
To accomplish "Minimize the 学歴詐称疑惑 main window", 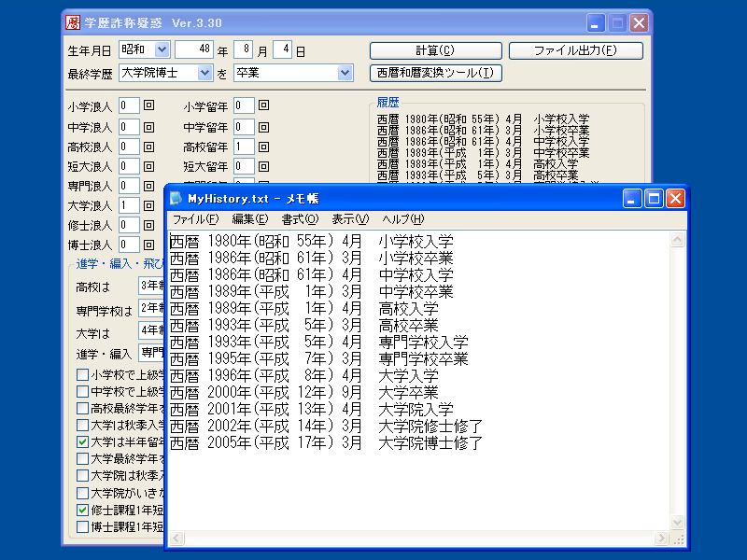I will [596, 22].
